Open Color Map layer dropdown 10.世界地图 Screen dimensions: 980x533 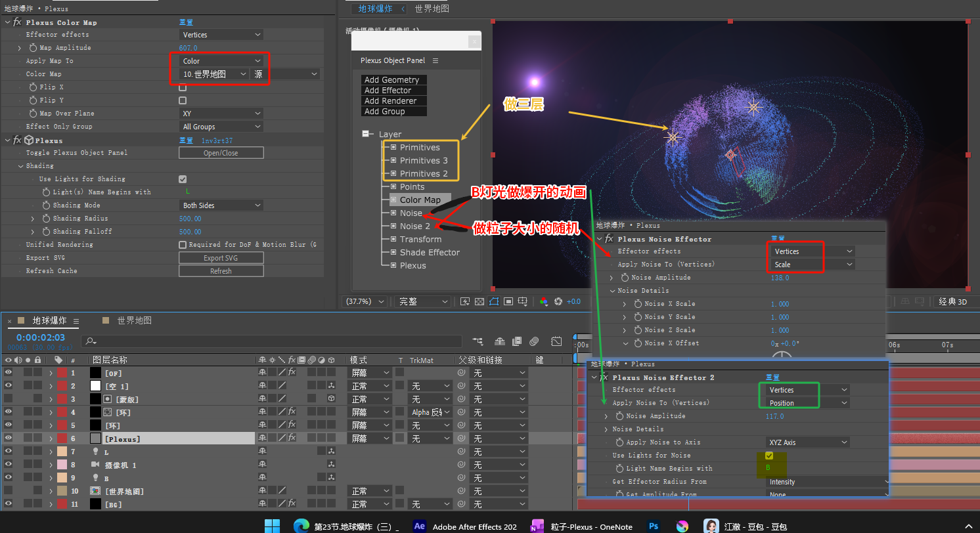click(x=214, y=74)
